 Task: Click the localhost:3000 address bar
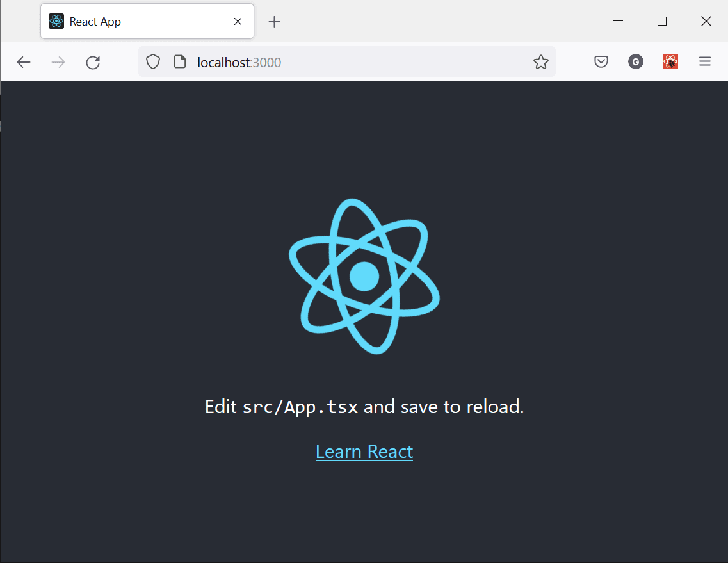tap(347, 61)
